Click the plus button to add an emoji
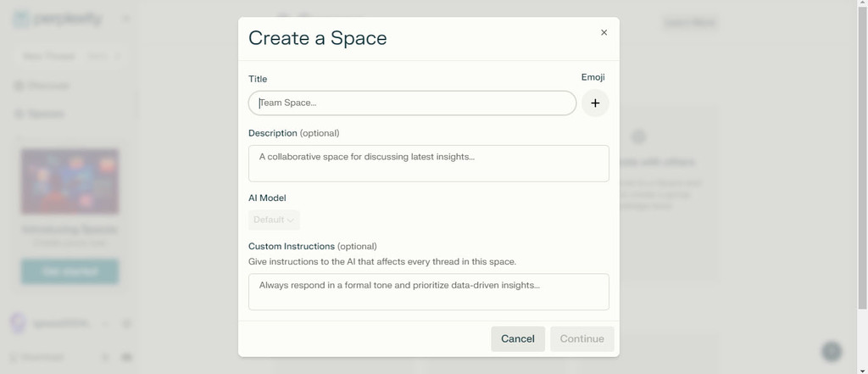 pyautogui.click(x=595, y=103)
